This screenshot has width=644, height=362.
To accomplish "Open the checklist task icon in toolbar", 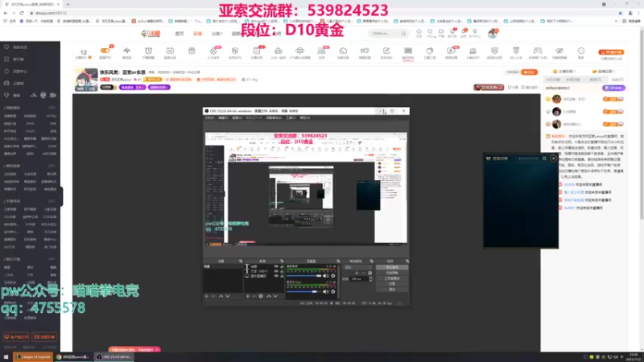I will (257, 51).
